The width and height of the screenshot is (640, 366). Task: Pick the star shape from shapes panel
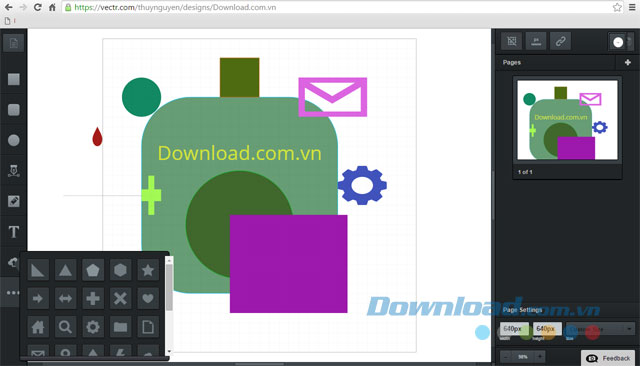point(148,270)
